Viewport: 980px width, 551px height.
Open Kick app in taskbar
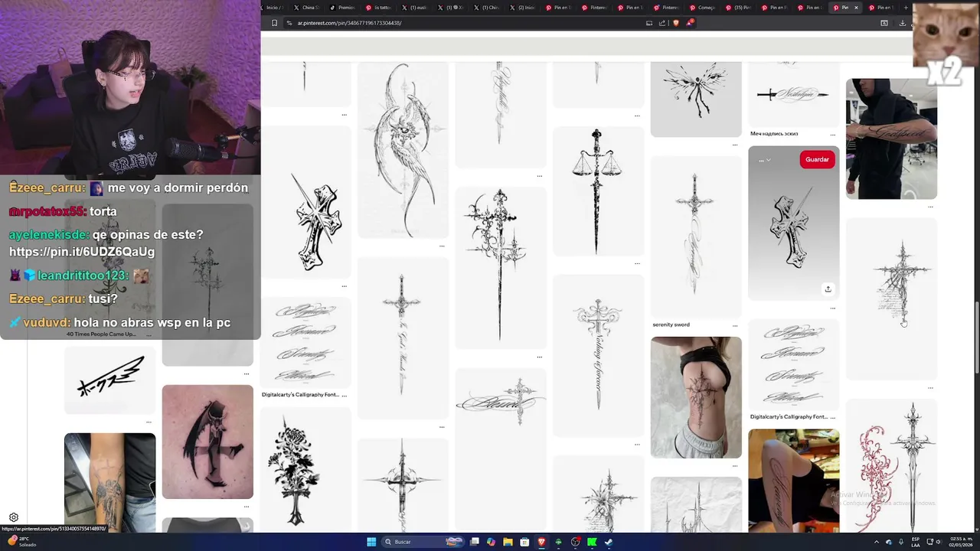[x=592, y=542]
